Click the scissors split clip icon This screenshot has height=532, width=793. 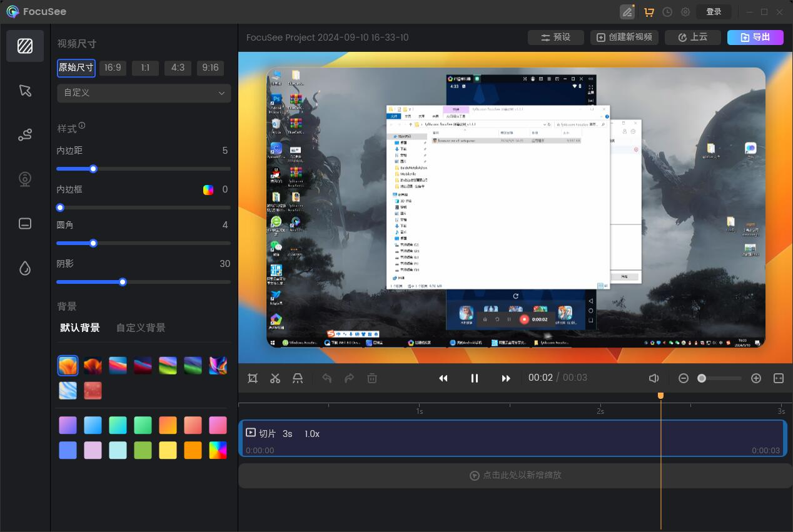pyautogui.click(x=275, y=378)
